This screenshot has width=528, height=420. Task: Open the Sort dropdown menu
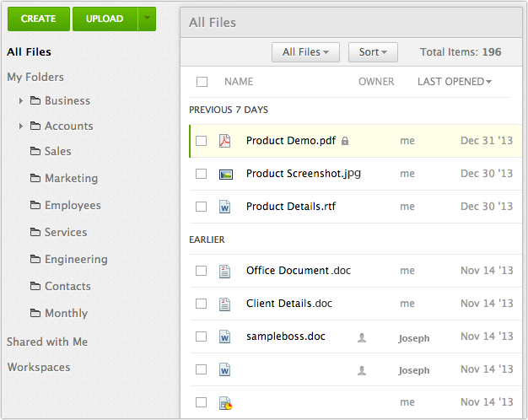pos(373,52)
